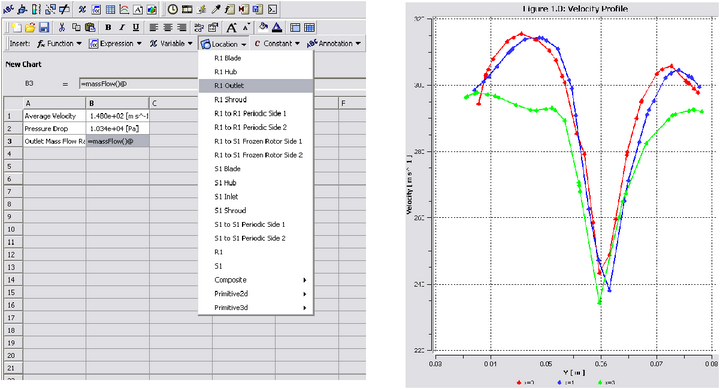720x389 pixels.
Task: Decrease the font size
Action: 246,27
